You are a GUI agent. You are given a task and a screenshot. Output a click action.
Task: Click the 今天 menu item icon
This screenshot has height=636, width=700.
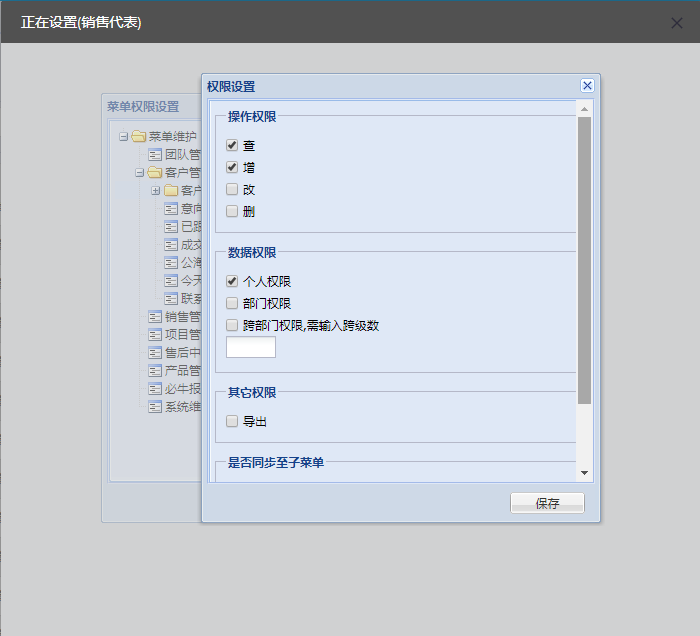coord(171,281)
